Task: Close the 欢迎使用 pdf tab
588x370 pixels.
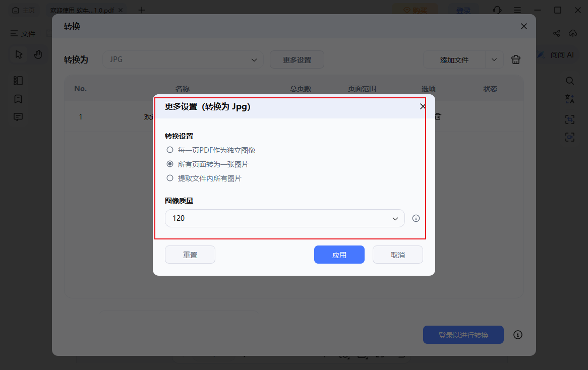Action: pyautogui.click(x=121, y=10)
